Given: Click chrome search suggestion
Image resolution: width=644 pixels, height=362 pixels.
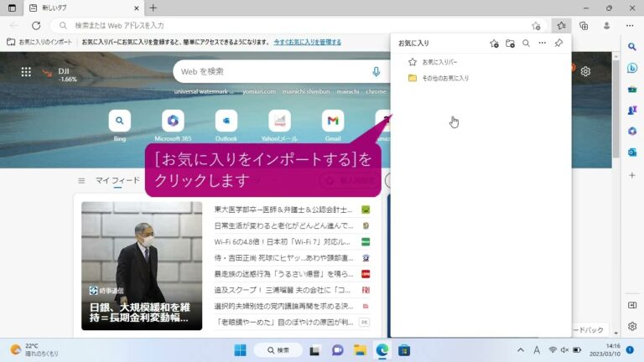Looking at the screenshot, I should [x=376, y=91].
